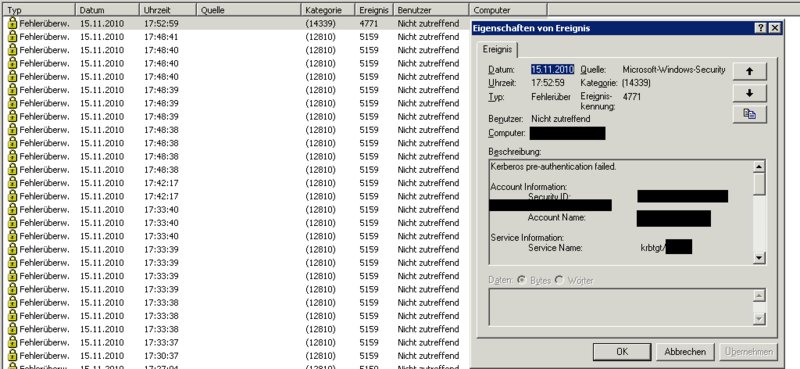Click the 'Service Name:' line in description
This screenshot has height=369, width=800.
555,248
